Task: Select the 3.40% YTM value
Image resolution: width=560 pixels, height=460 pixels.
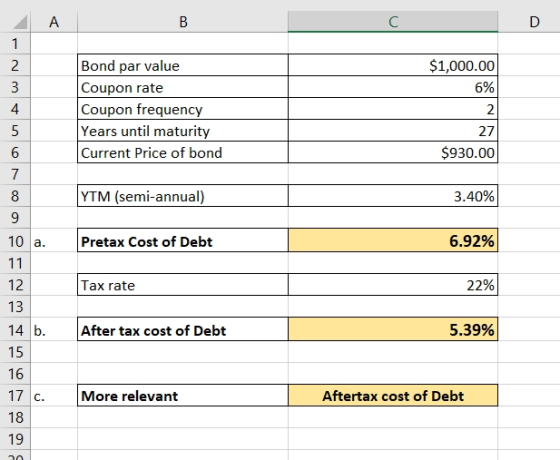Action: (x=393, y=196)
